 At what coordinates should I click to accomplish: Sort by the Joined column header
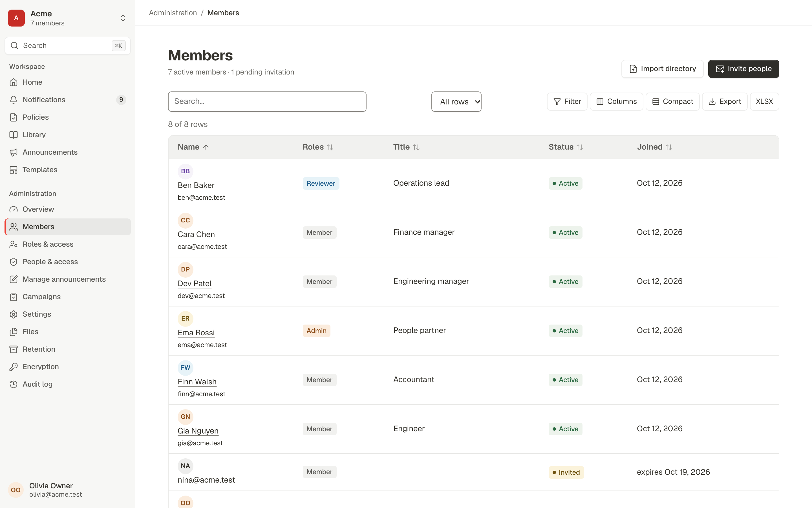[x=654, y=147]
